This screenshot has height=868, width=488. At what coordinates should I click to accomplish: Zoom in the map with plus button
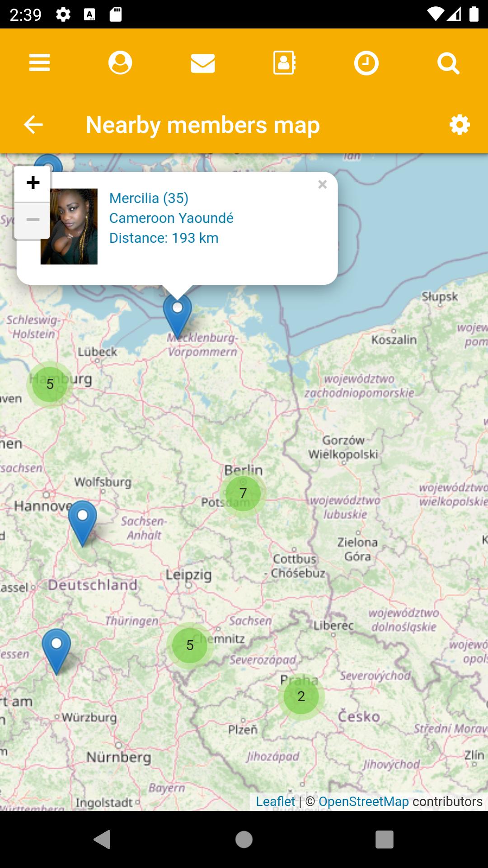coord(33,183)
